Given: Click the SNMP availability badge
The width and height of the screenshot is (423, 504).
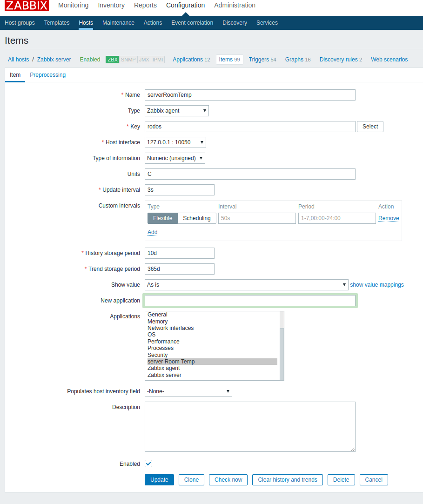Looking at the screenshot, I should click(128, 60).
